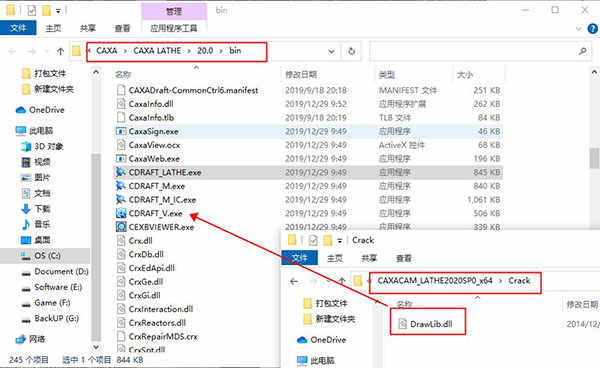The height and width of the screenshot is (368, 600).
Task: Select the CDRAFT_V.exe file icon
Action: 121,213
